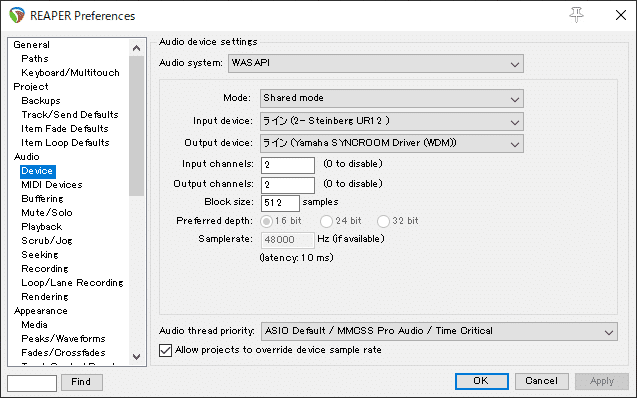Image resolution: width=637 pixels, height=398 pixels.
Task: Click the Block size input field
Action: [280, 203]
